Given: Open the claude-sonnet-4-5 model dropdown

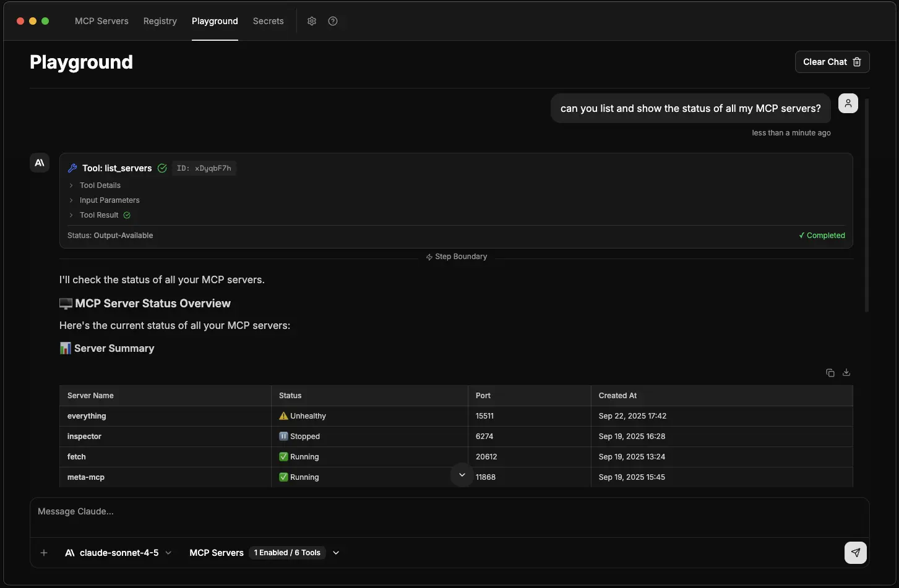Looking at the screenshot, I should point(168,552).
